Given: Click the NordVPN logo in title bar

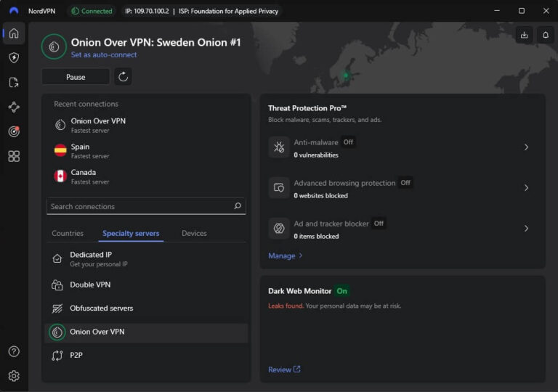Looking at the screenshot, I should point(14,11).
